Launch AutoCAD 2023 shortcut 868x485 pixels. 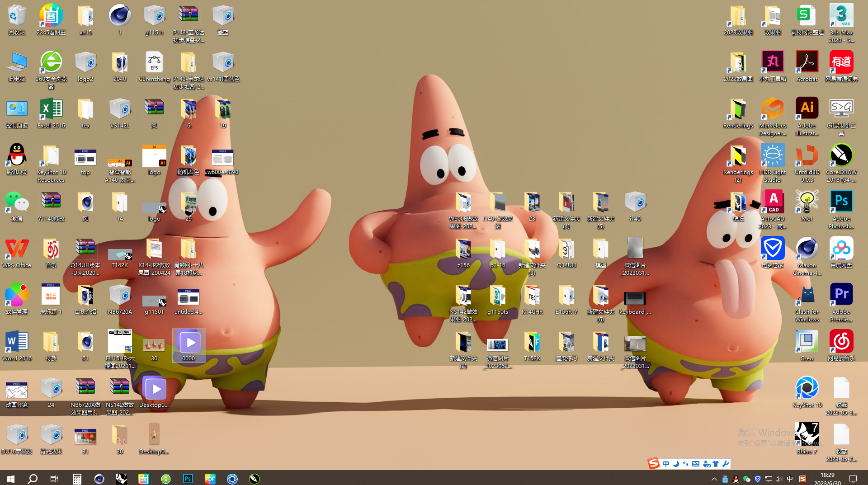tap(773, 210)
